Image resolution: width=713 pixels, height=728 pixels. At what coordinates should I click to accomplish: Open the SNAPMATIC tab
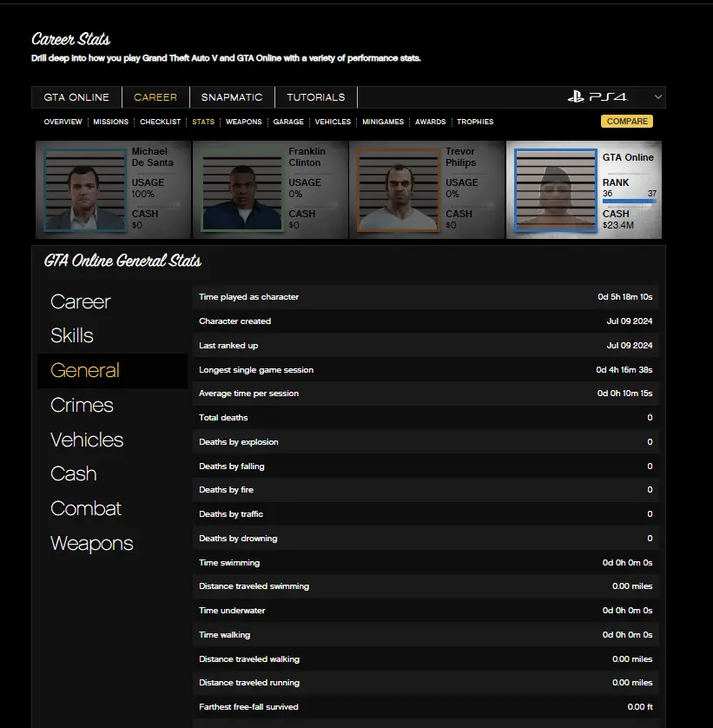tap(232, 97)
